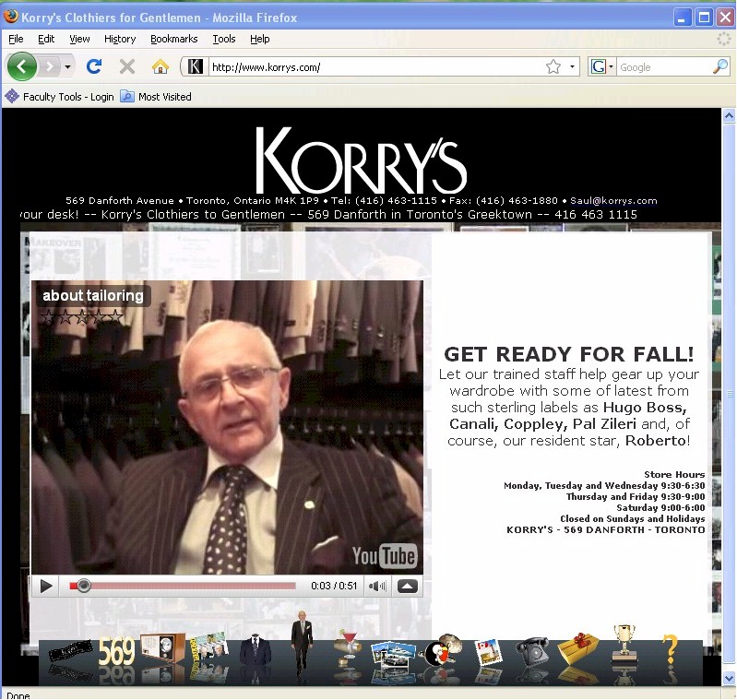Open the location bar history dropdown arrow
This screenshot has width=737, height=700.
pos(572,66)
